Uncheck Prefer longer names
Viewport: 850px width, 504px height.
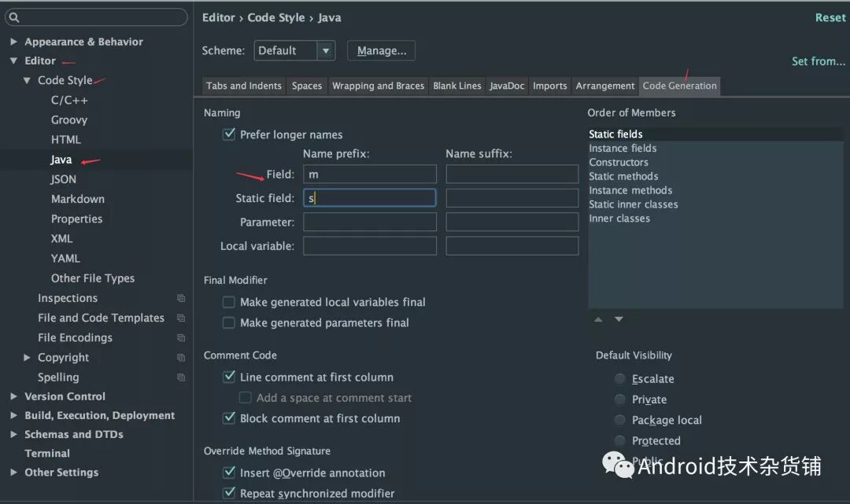(x=228, y=134)
